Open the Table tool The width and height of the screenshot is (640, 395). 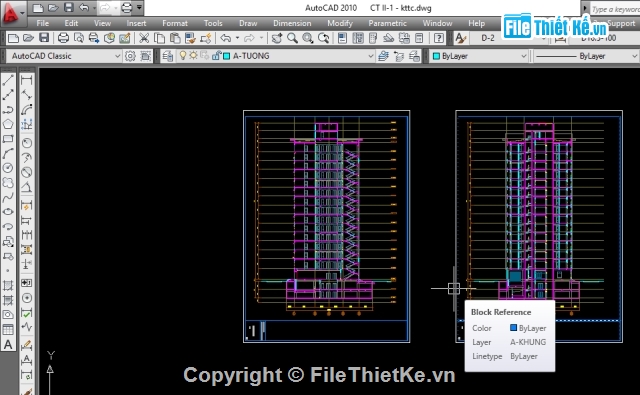[x=8, y=329]
